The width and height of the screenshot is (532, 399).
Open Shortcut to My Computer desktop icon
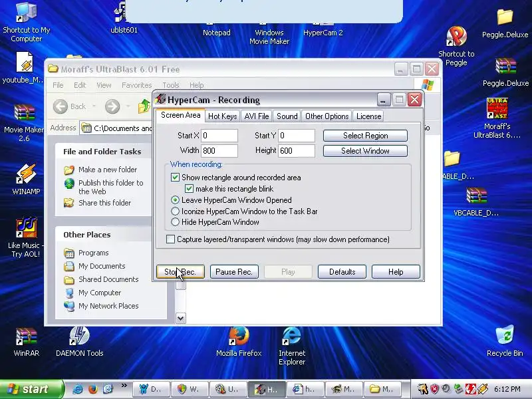pyautogui.click(x=26, y=22)
